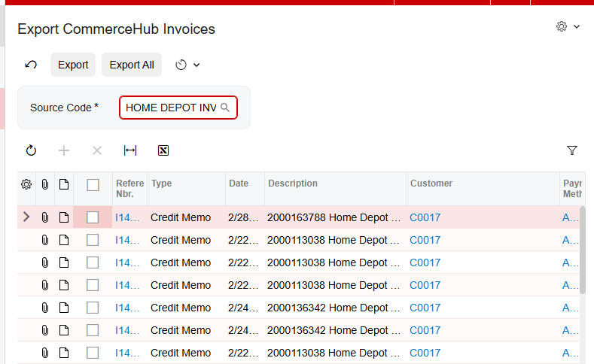Check the box for the second 2/22 row
This screenshot has width=594, height=364.
coord(93,262)
